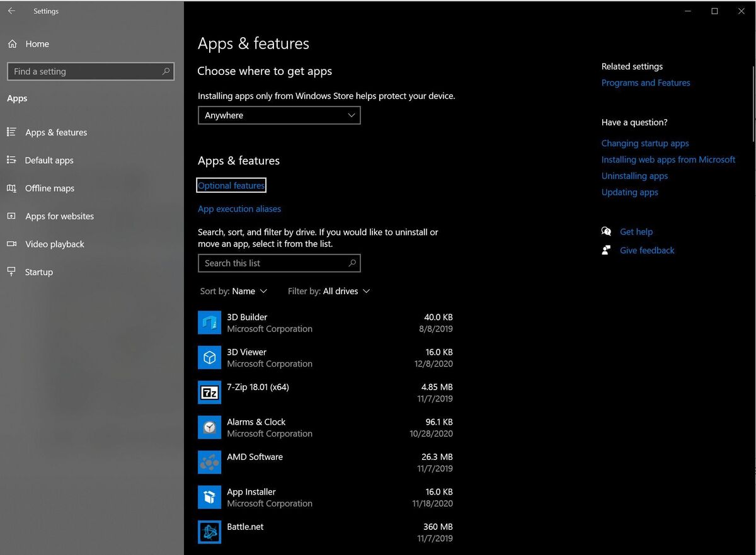Select the Default apps sidebar icon

(x=11, y=160)
